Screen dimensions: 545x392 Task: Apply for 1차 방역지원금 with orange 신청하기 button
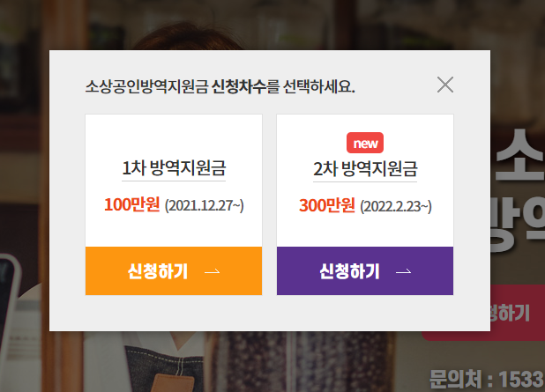[174, 270]
